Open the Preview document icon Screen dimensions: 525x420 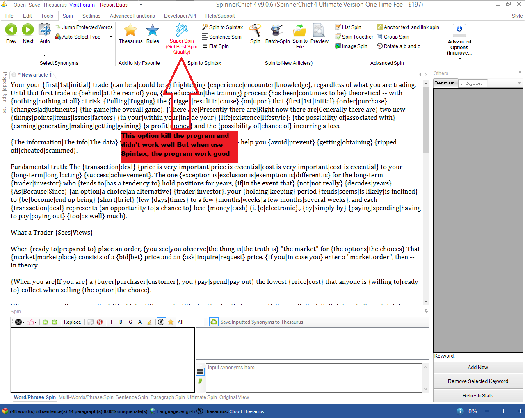319,30
